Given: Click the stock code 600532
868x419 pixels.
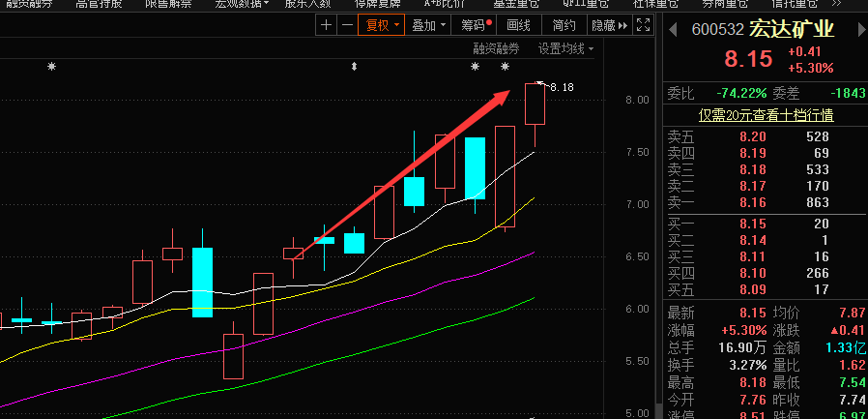Looking at the screenshot, I should (717, 30).
